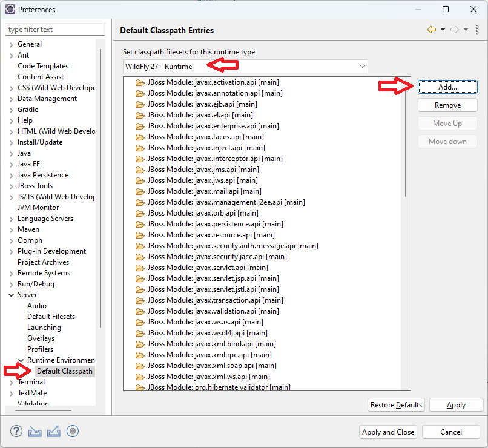Click the javax.ejb.api module folder icon
This screenshot has width=488, height=448.
click(x=140, y=104)
